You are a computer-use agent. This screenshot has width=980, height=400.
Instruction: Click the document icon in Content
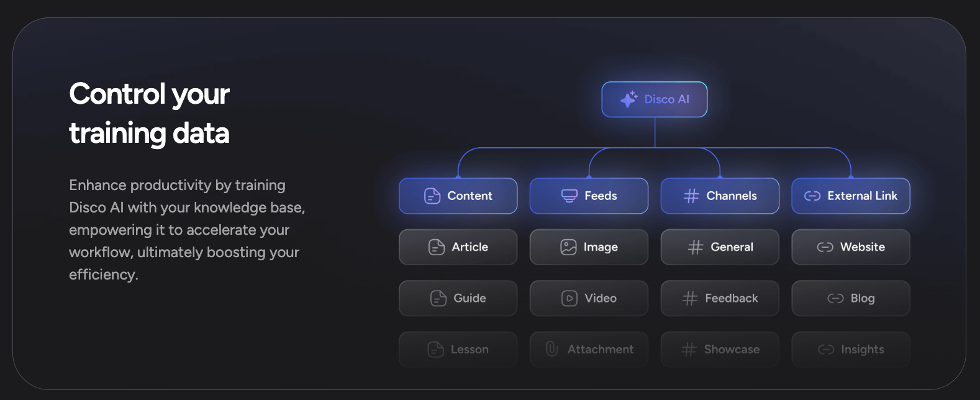[x=432, y=196]
